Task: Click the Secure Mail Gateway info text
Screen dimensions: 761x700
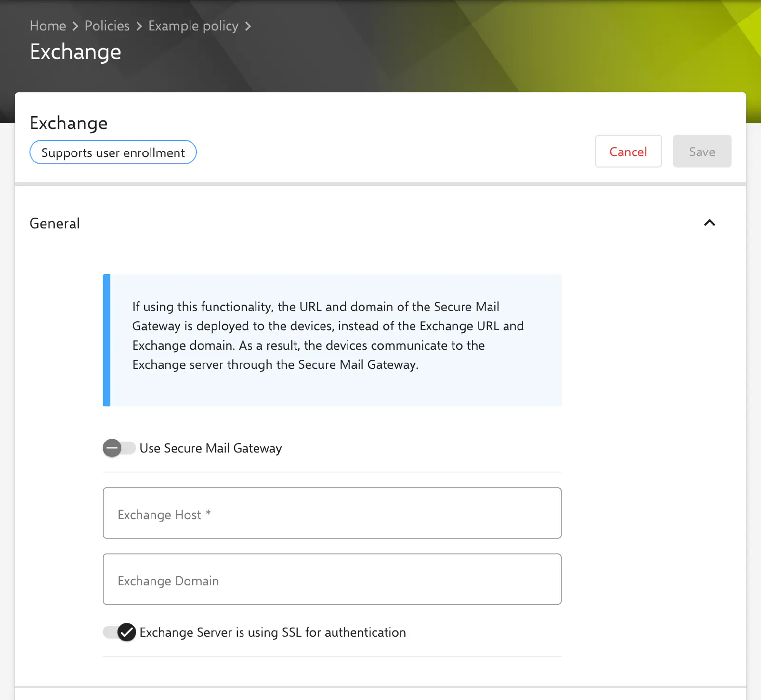Action: [328, 335]
